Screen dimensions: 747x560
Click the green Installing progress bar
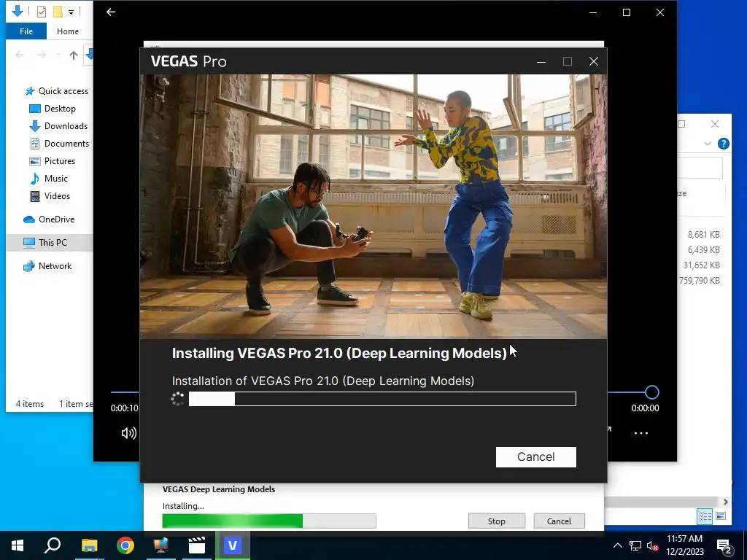(x=269, y=521)
